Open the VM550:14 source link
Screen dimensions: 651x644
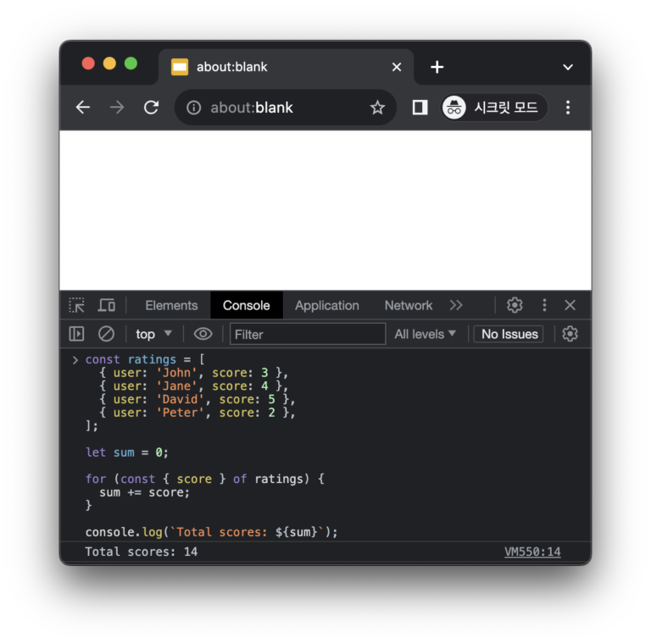point(532,552)
